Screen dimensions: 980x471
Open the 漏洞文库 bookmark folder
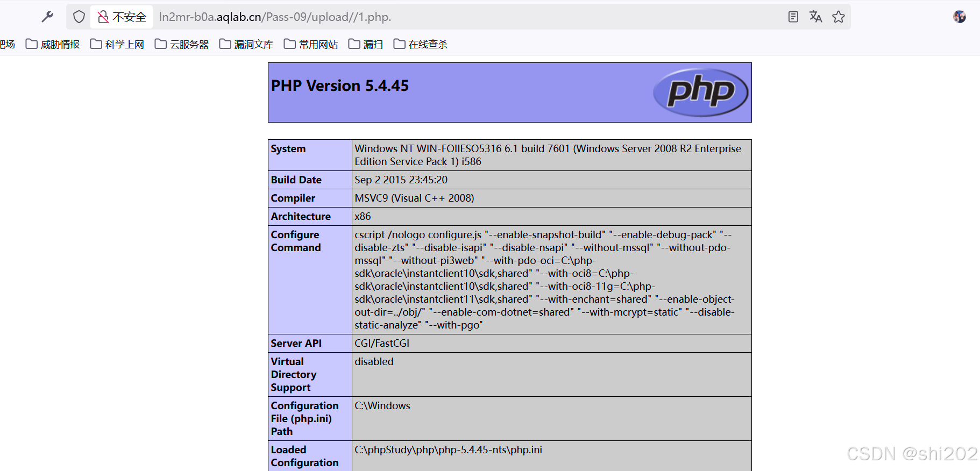click(247, 44)
